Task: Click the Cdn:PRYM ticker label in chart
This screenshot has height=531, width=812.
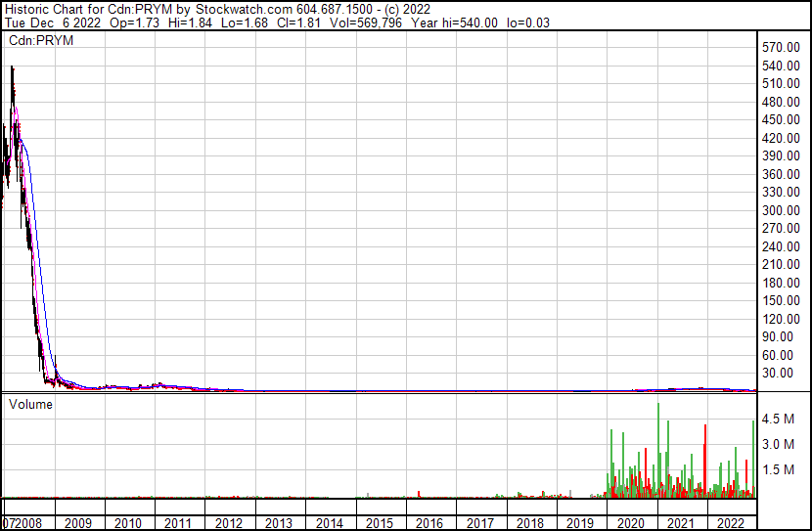Action: click(x=41, y=40)
